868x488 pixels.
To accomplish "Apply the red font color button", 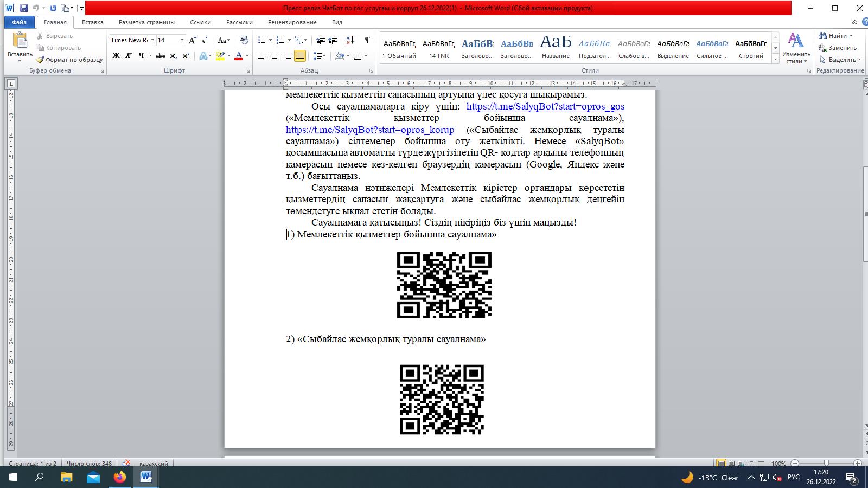I will tap(239, 56).
